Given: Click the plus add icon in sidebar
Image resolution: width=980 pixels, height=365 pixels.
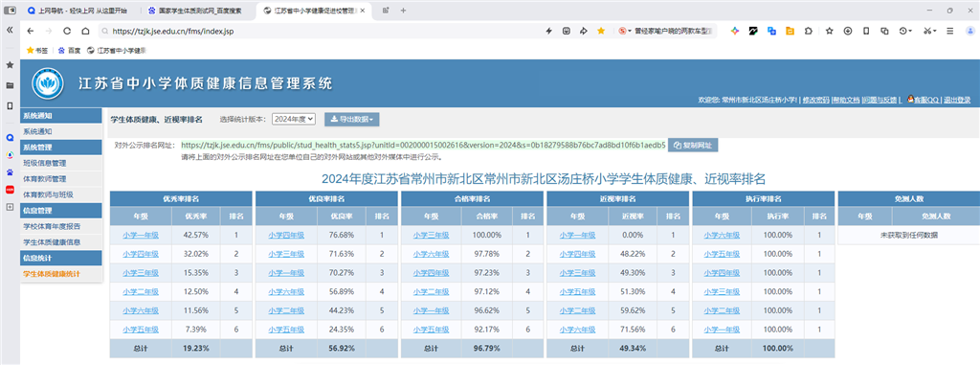Looking at the screenshot, I should click(10, 207).
